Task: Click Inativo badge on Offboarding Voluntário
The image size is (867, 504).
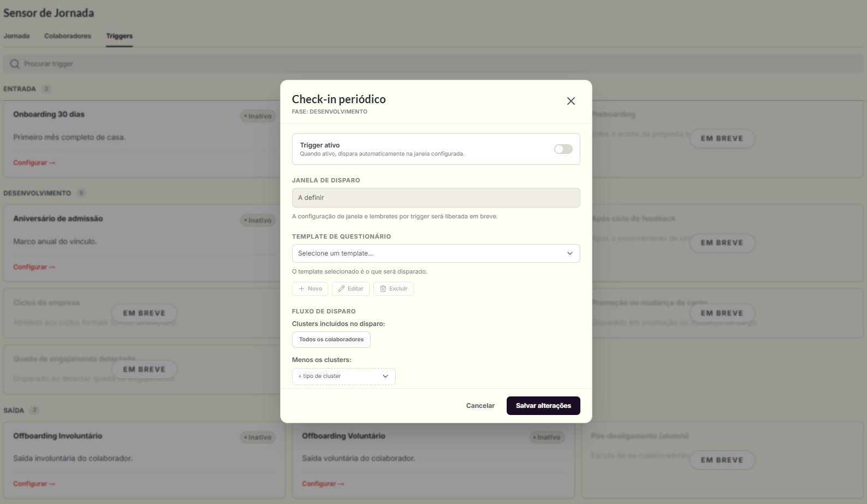Action: point(547,437)
